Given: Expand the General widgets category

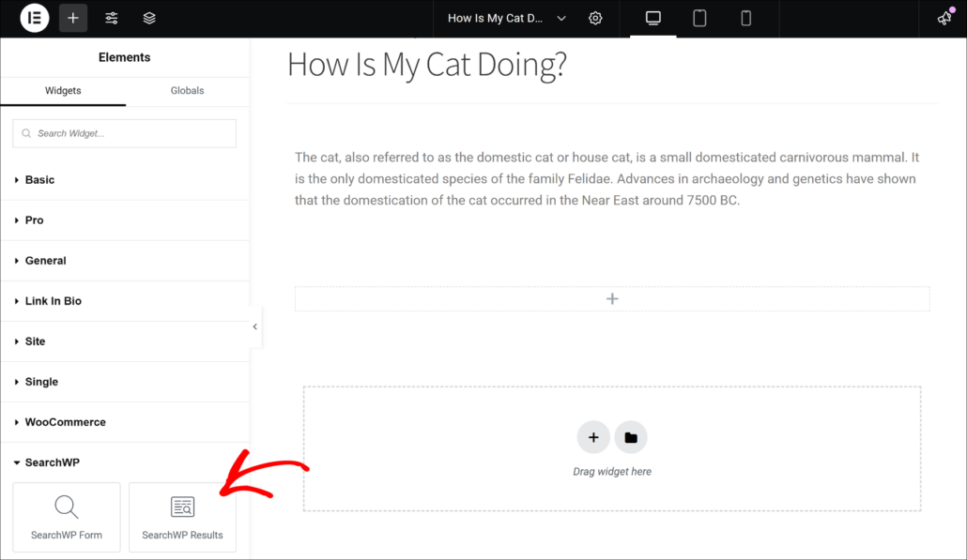Looking at the screenshot, I should pos(125,261).
